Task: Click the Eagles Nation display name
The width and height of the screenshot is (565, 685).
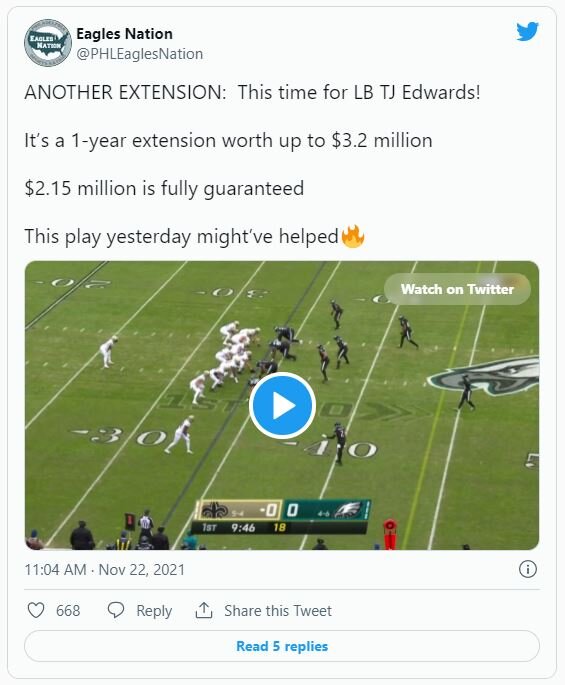Action: (124, 34)
